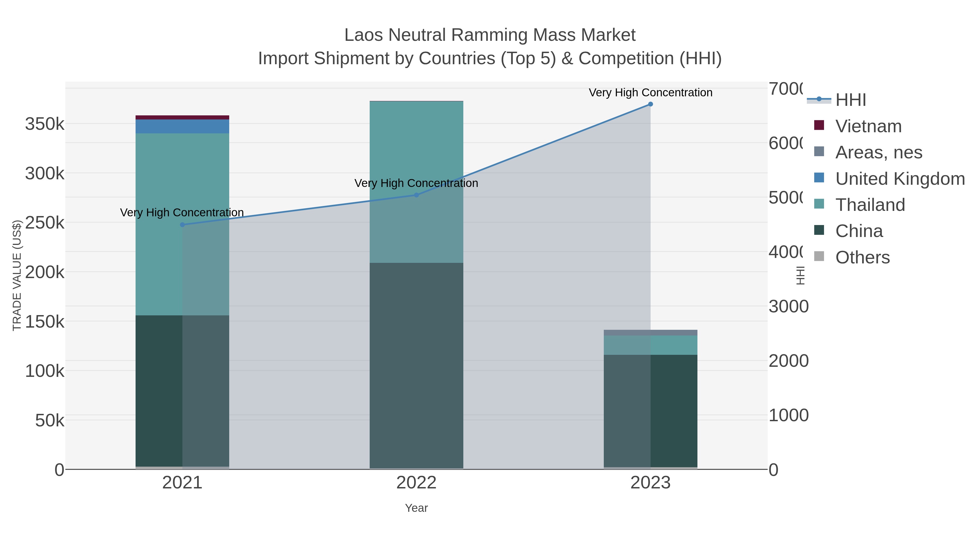
Task: Click Very High Concentration label above 2021
Action: (x=182, y=212)
